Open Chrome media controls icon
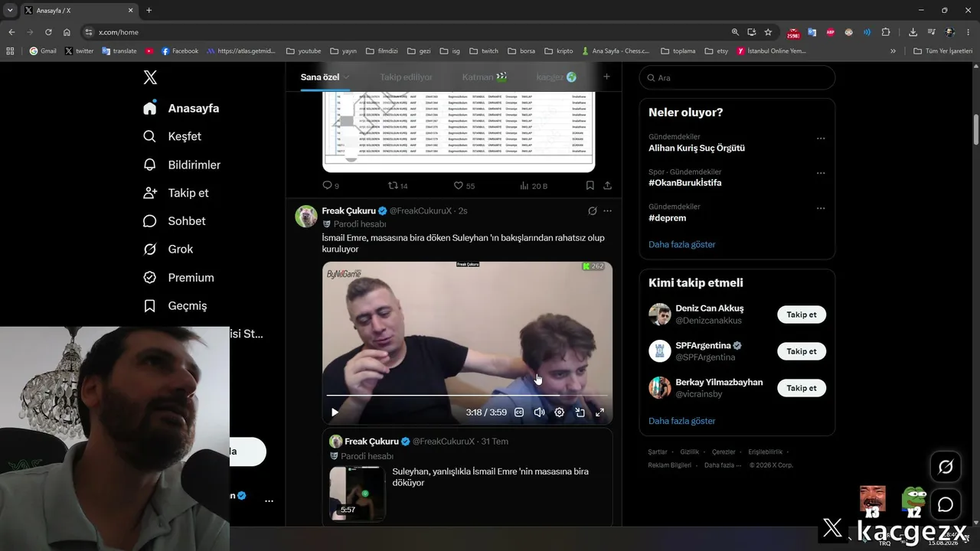 pos(931,32)
